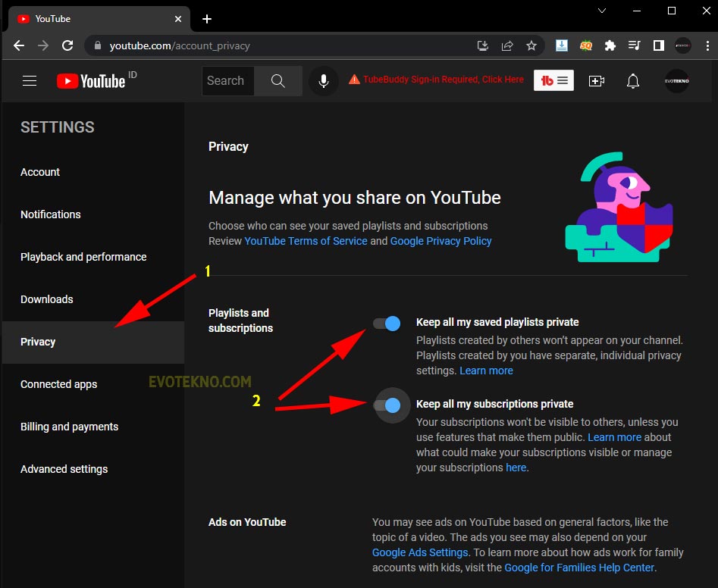
Task: Select Notifications in the settings sidebar
Action: click(x=51, y=214)
